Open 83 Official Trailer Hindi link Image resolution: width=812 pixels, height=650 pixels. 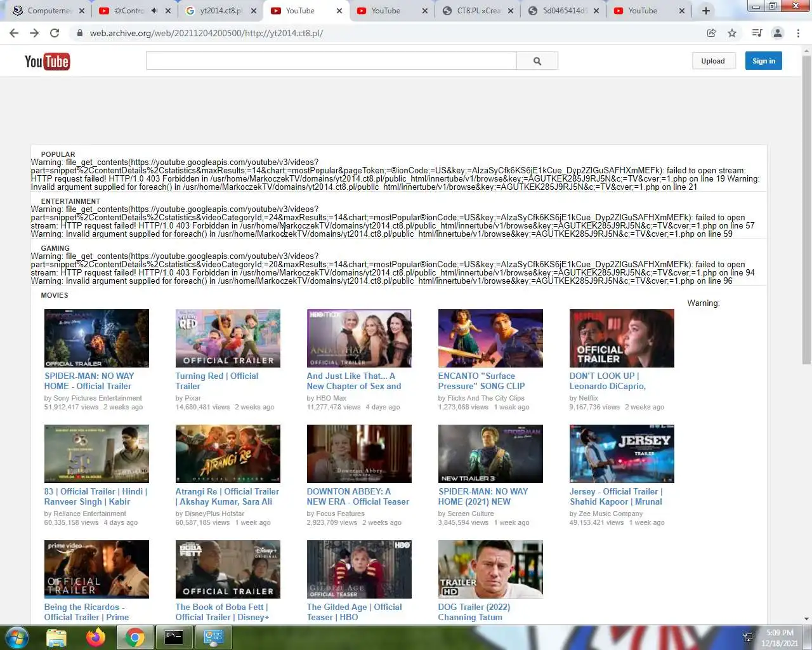click(x=96, y=496)
